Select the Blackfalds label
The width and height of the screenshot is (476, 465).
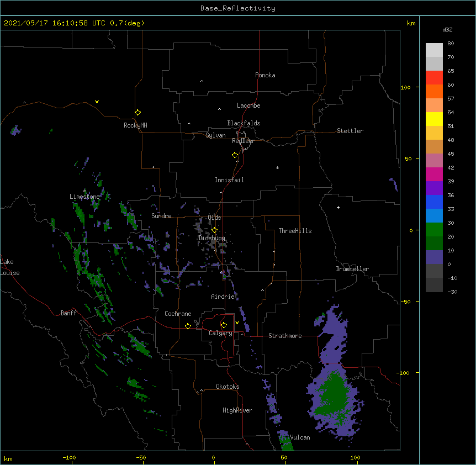[x=244, y=123]
